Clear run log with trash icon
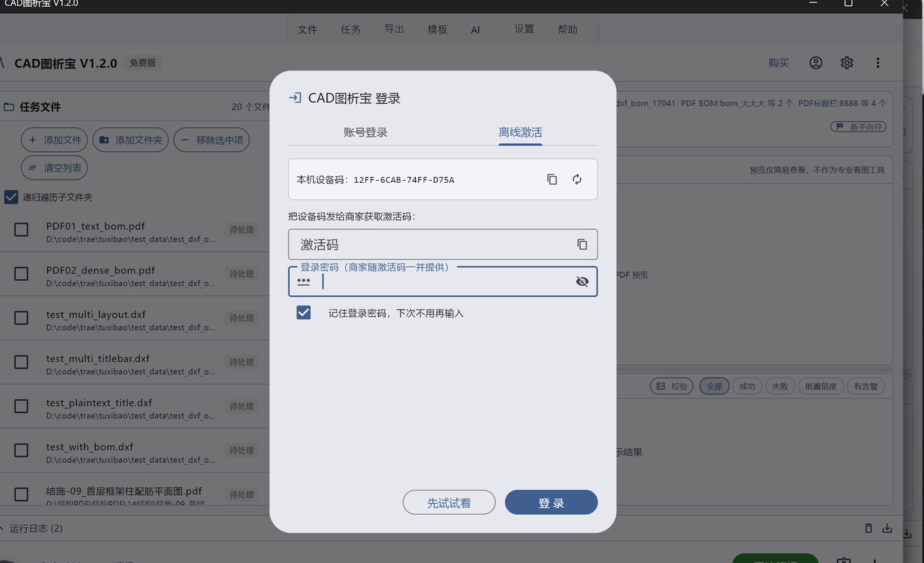924x563 pixels. pyautogui.click(x=869, y=528)
